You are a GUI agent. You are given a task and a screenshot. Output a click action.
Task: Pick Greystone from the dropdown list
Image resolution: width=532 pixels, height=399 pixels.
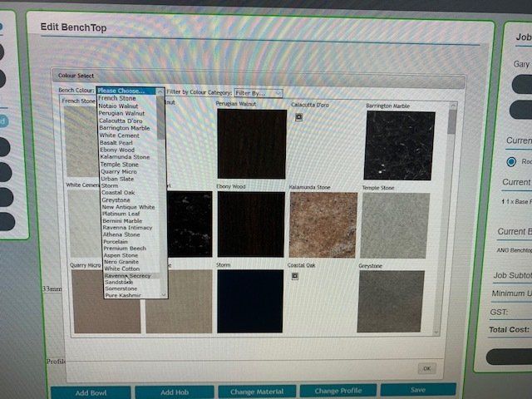116,200
